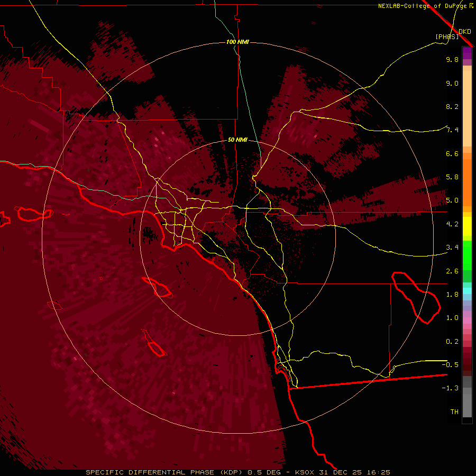Viewport: 476px width, 476px height.
Task: Click the 'SPECIFIC DIFFERENTIAL PHASE (KDP)' product title
Action: coord(164,472)
